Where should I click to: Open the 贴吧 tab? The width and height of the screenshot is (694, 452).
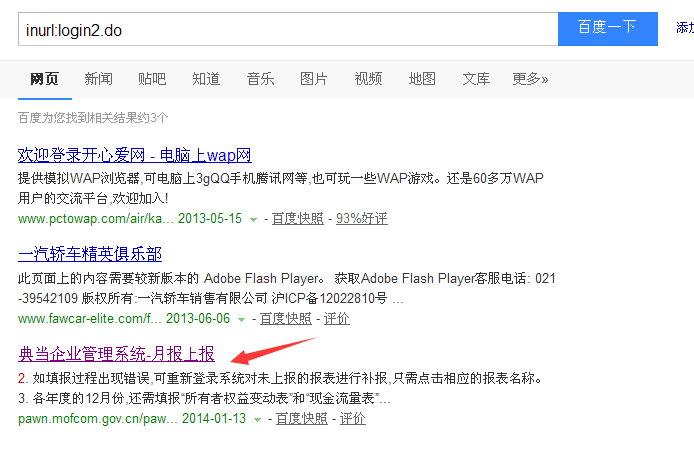tap(152, 79)
